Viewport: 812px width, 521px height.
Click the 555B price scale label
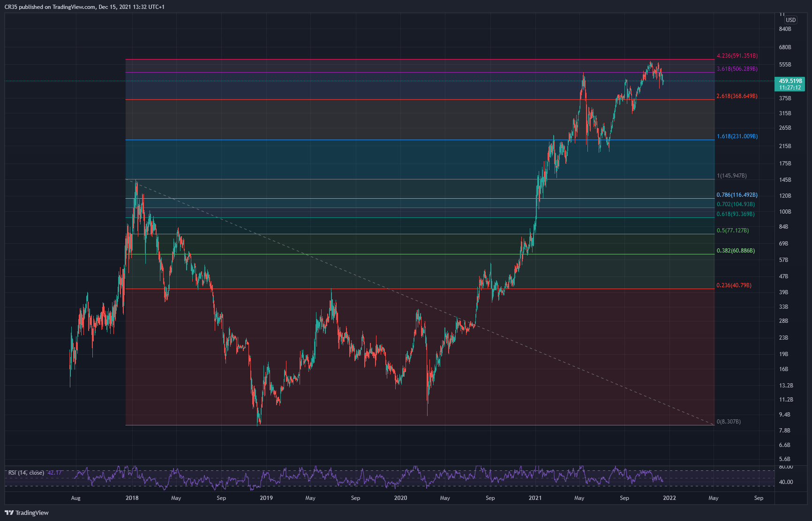point(785,65)
